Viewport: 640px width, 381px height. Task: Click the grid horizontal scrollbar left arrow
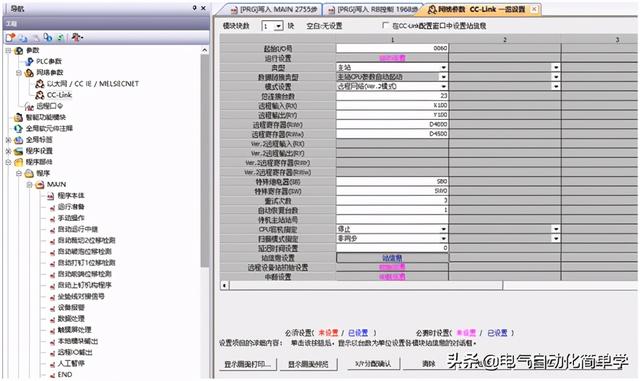click(224, 285)
